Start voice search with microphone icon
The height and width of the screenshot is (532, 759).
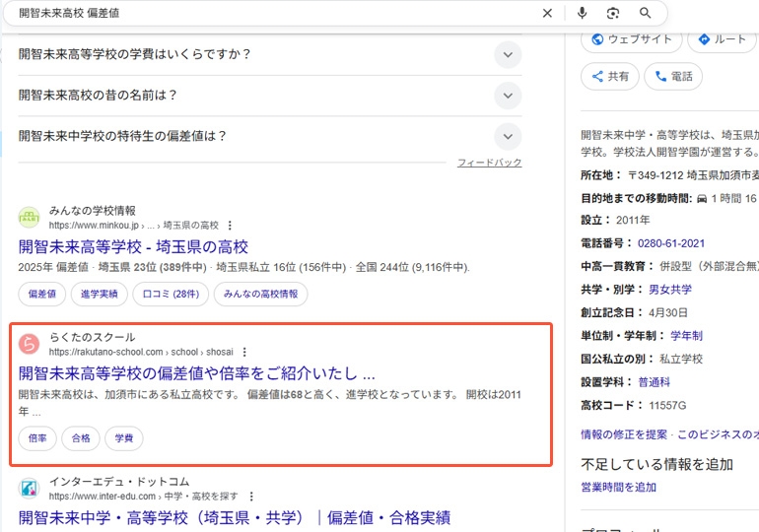click(x=583, y=13)
